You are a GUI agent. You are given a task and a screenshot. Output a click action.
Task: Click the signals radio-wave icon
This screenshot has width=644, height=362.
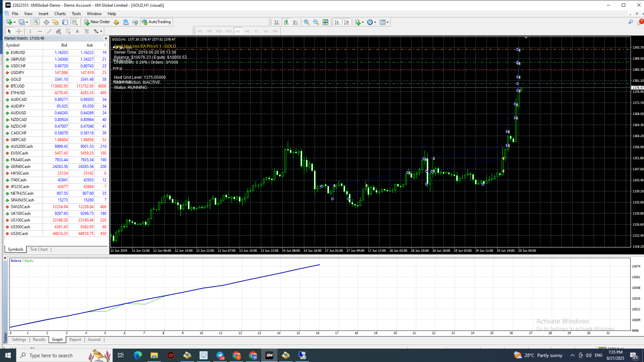coord(135,22)
